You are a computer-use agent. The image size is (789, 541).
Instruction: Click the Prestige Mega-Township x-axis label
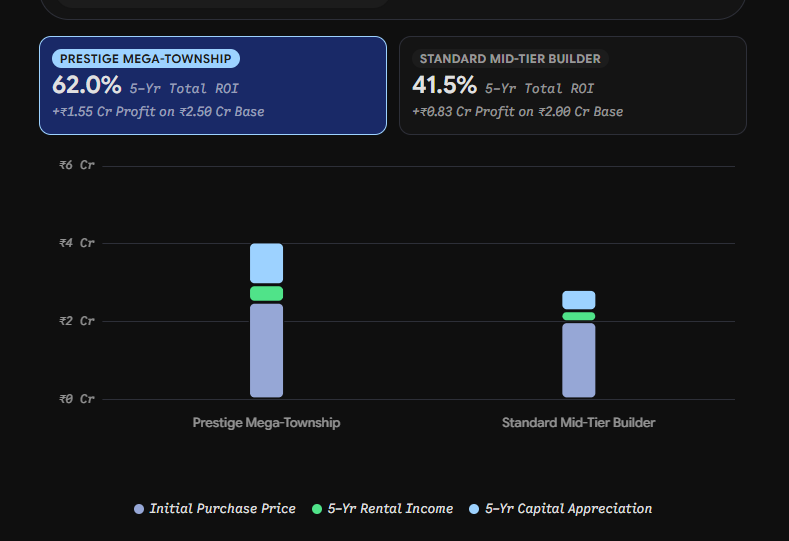click(266, 423)
